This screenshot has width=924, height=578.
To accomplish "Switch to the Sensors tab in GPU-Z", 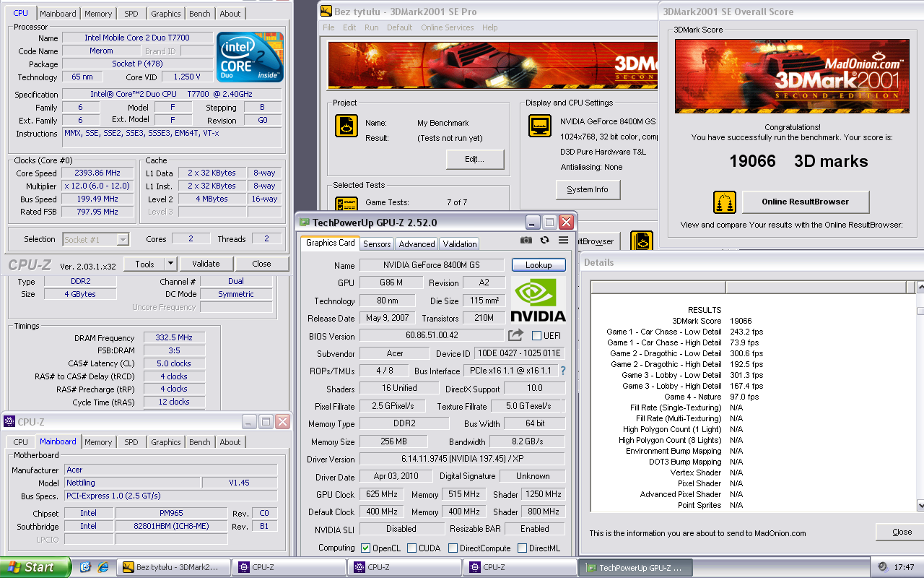I will pos(377,243).
